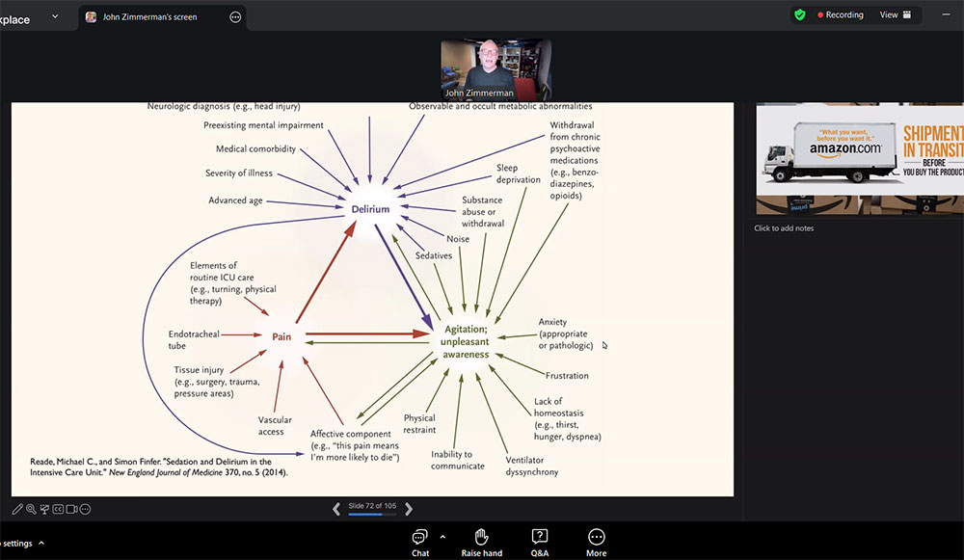Expand the settings caret at bottom-left
Viewport: 964px width, 560px height.
(41, 544)
